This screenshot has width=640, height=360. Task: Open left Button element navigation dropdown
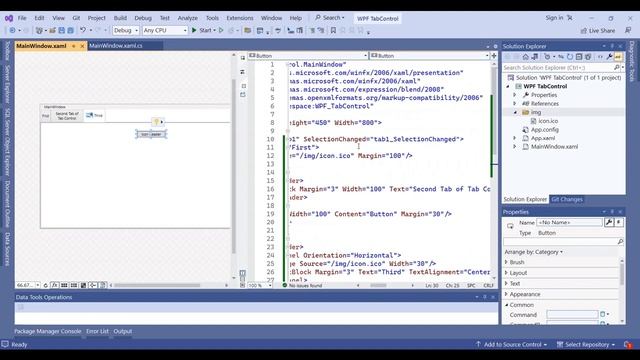[x=308, y=56]
